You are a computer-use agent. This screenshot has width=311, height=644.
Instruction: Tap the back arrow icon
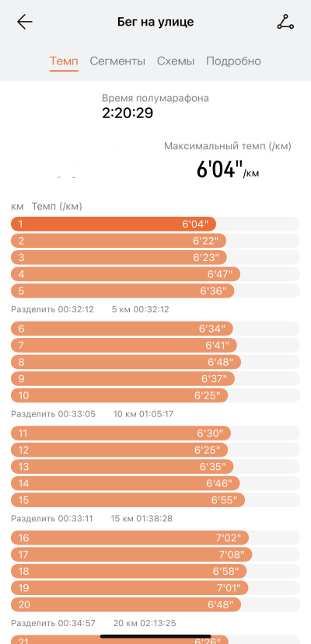tap(25, 23)
